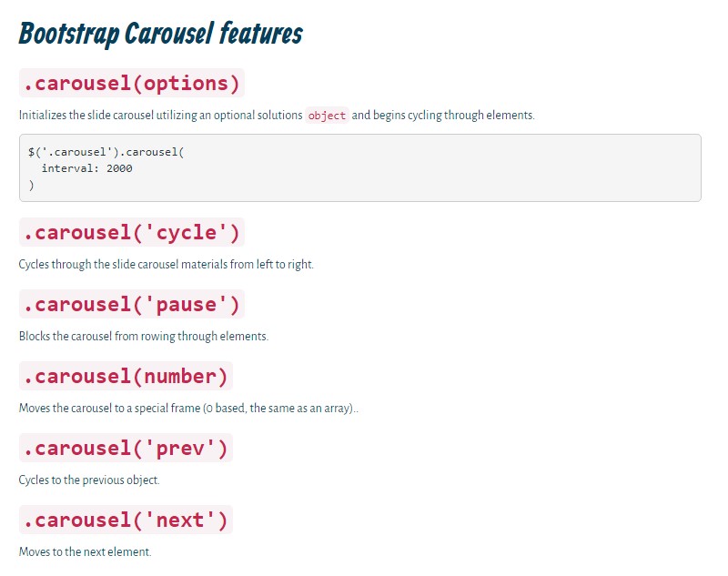The width and height of the screenshot is (728, 576).
Task: Click the .carousel('next') heading
Action: (126, 520)
